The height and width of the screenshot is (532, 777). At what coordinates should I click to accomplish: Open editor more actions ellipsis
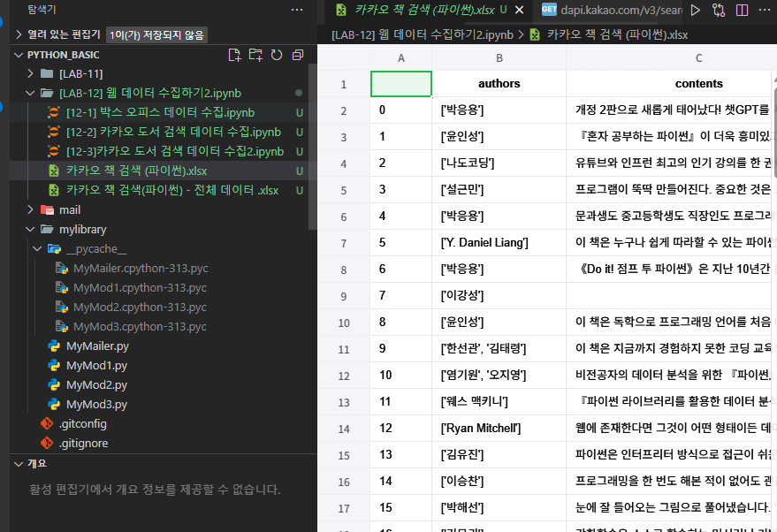[x=765, y=10]
